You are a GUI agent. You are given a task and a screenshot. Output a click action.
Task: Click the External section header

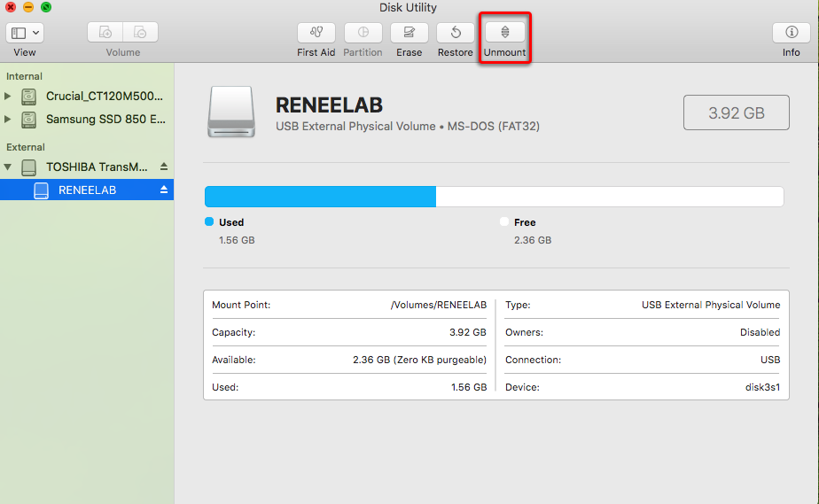pos(26,147)
